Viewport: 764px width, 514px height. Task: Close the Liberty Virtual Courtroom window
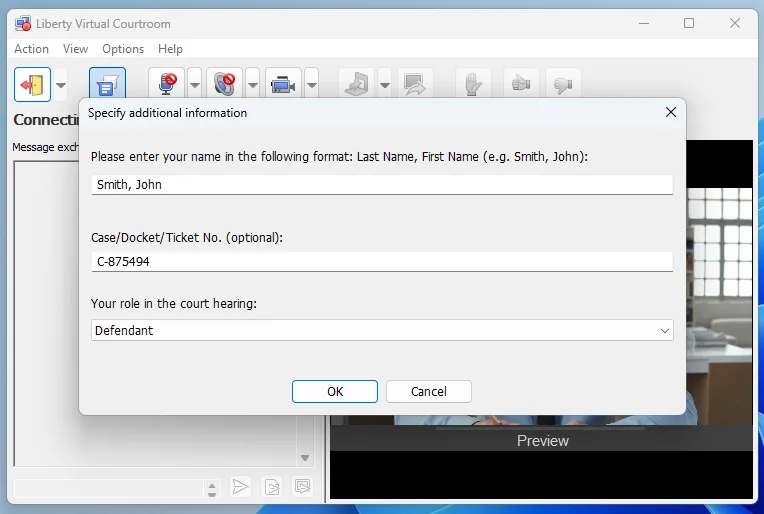(735, 23)
